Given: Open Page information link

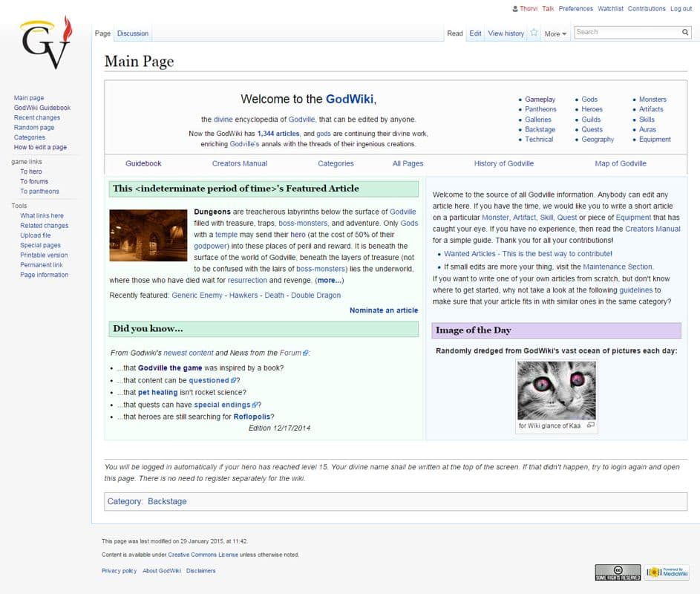Looking at the screenshot, I should coord(45,275).
